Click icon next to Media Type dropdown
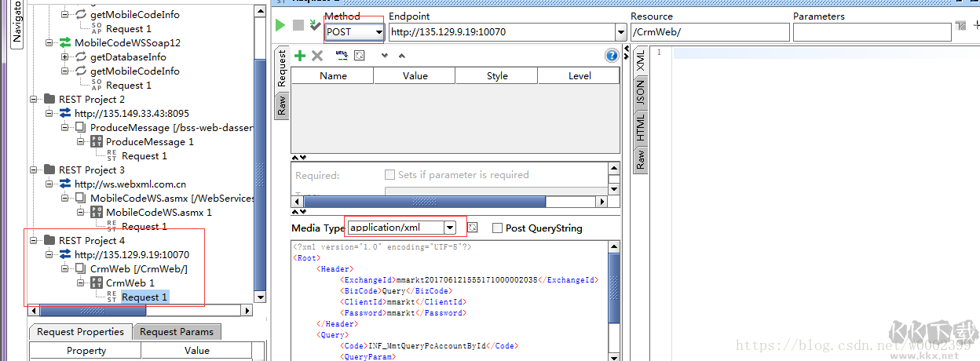 click(x=473, y=228)
